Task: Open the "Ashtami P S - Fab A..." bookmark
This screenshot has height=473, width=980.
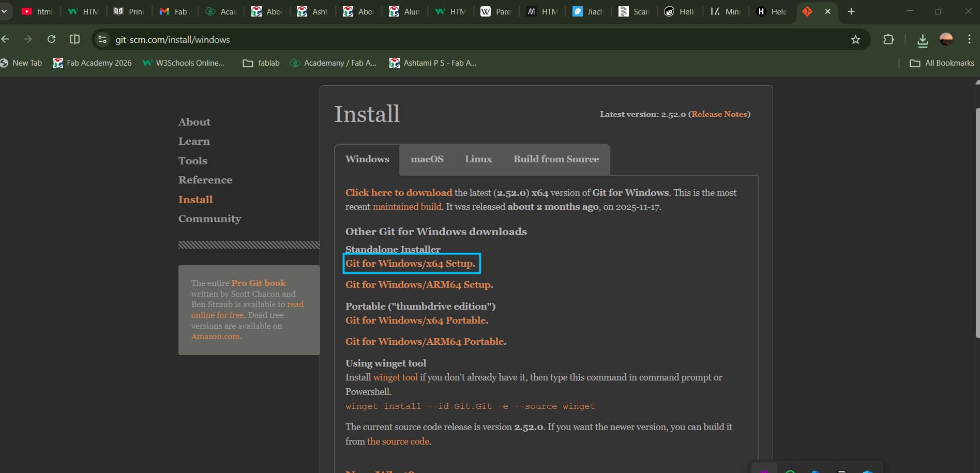Action: pos(433,63)
